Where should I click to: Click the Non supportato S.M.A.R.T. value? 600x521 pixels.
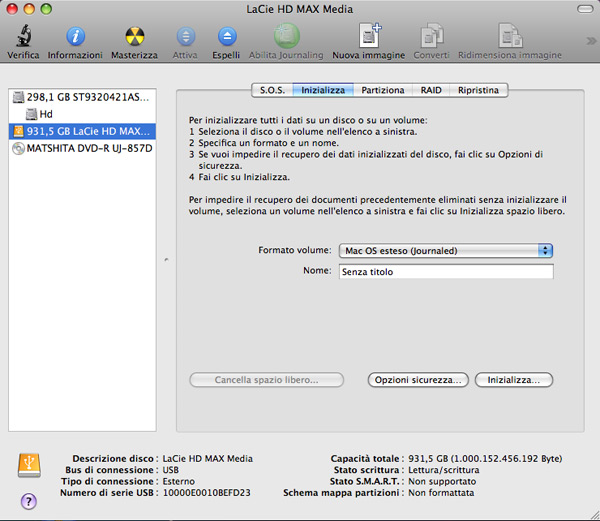pyautogui.click(x=442, y=481)
